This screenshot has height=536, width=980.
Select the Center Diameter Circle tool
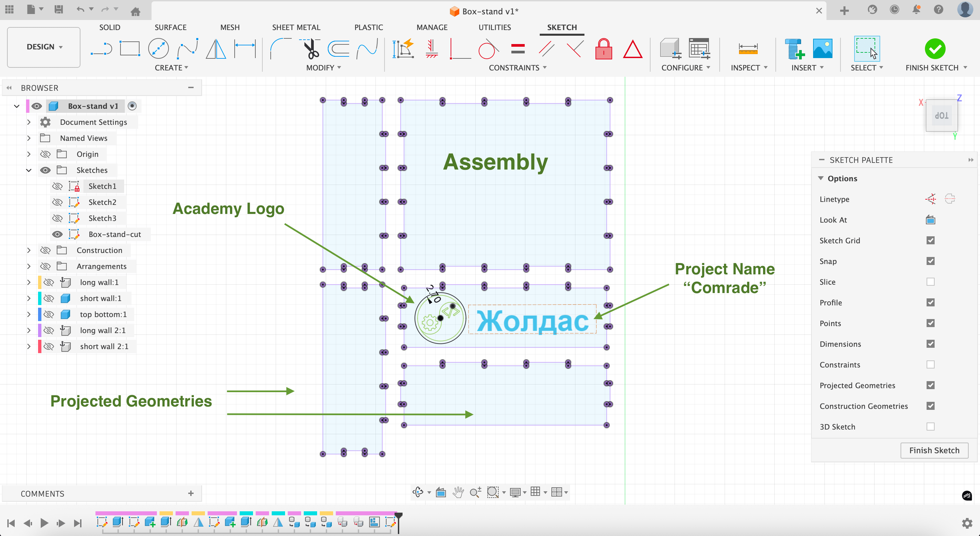(x=158, y=49)
